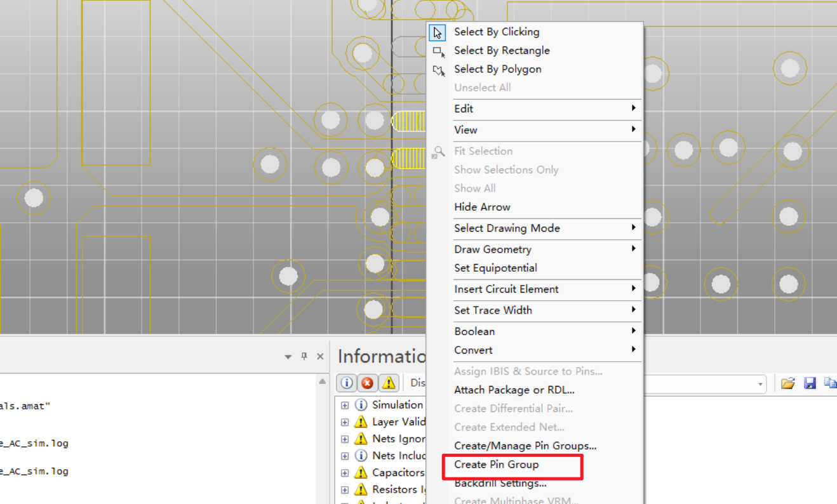
Task: Open the View submenu
Action: (535, 129)
